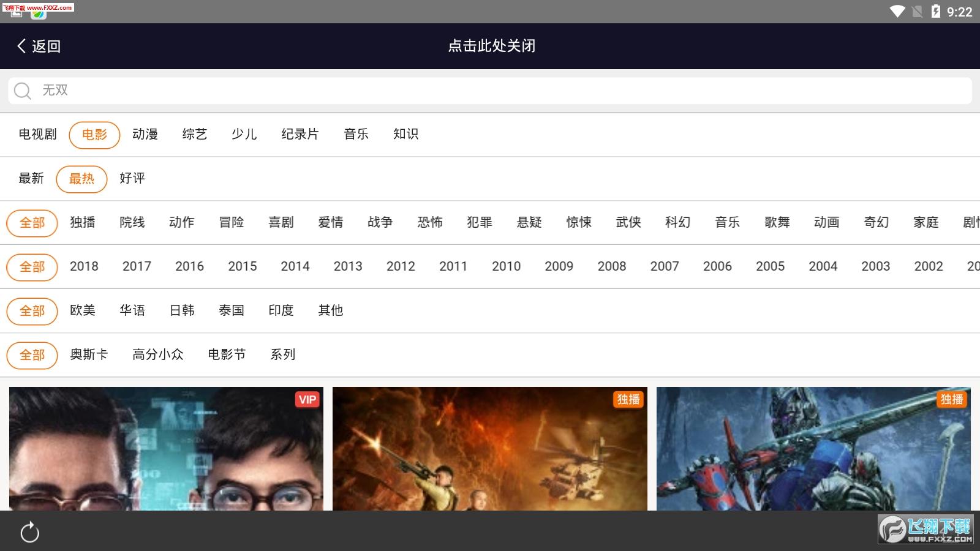Screen dimensions: 980x551
Task: Open the Transformers movie poster
Action: click(x=813, y=449)
